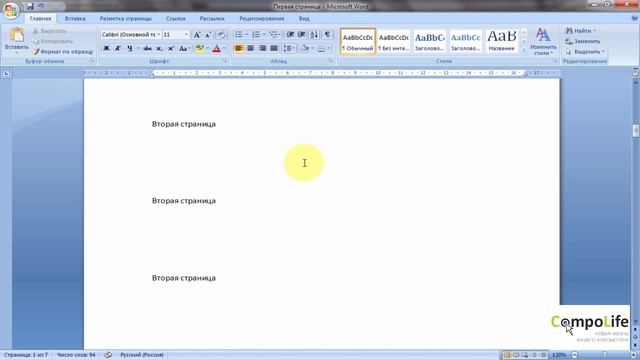Click the decrease indent icon

pyautogui.click(x=290, y=35)
